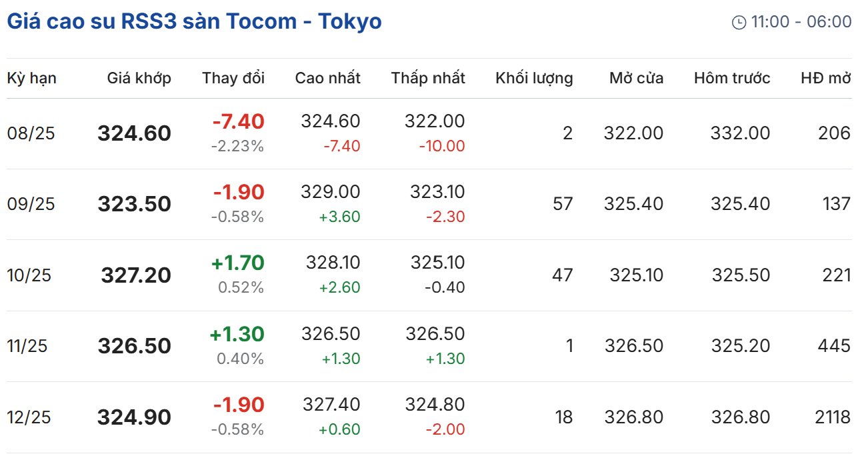Click the 11:00 - 06:00 time range
This screenshot has width=868, height=456.
point(801,22)
